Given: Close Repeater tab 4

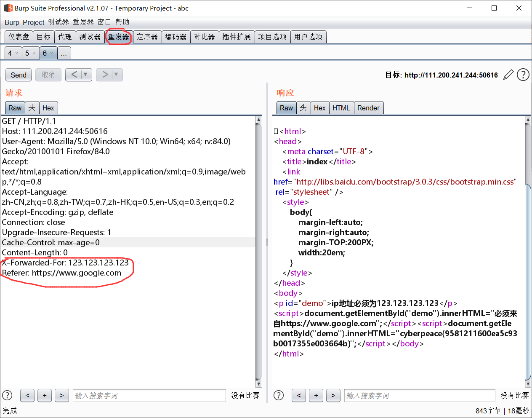Looking at the screenshot, I should [16, 54].
